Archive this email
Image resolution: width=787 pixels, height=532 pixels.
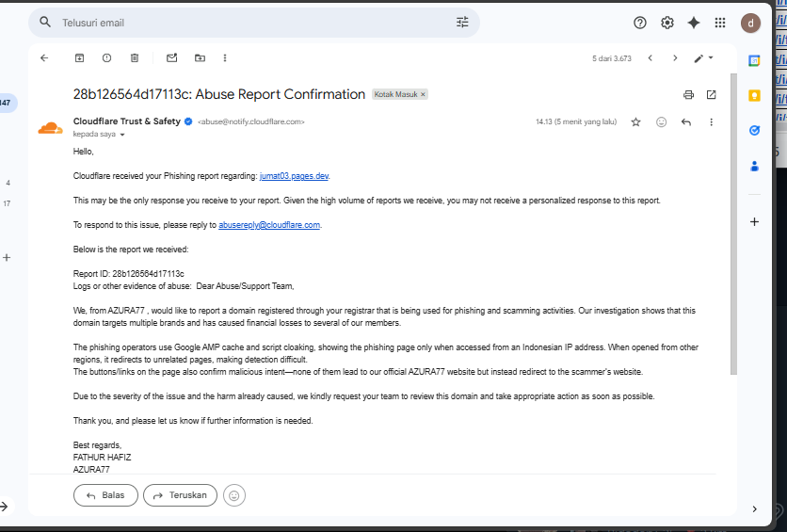(79, 58)
